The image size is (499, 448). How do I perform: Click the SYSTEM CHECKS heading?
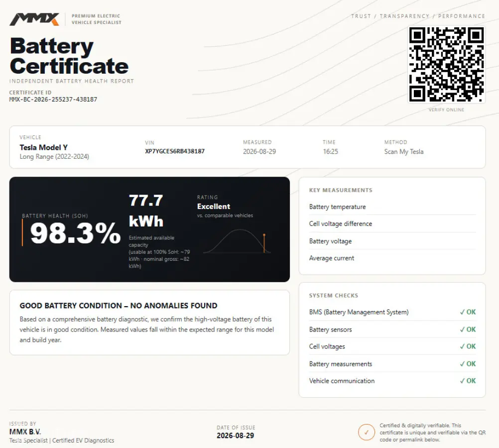coord(334,296)
